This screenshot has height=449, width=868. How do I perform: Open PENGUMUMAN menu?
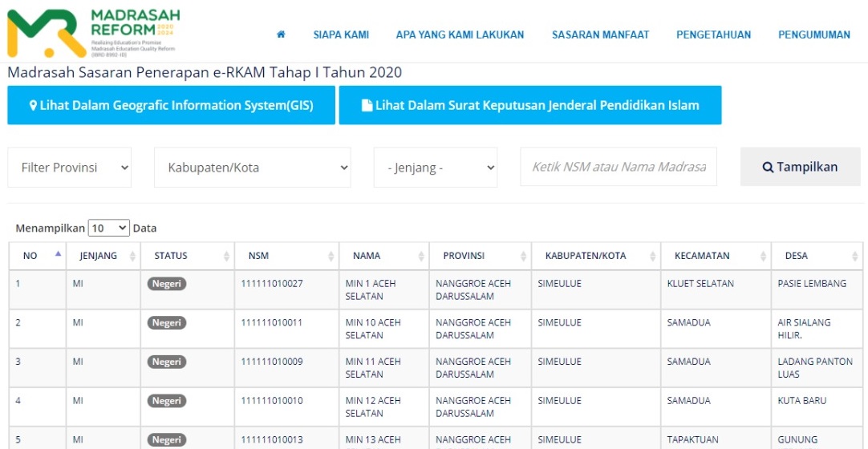(x=814, y=34)
